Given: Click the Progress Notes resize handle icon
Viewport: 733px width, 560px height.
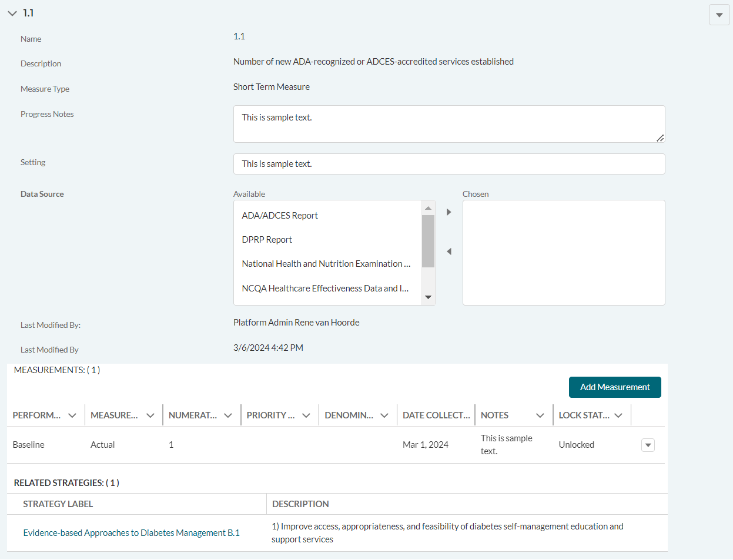Looking at the screenshot, I should click(660, 138).
